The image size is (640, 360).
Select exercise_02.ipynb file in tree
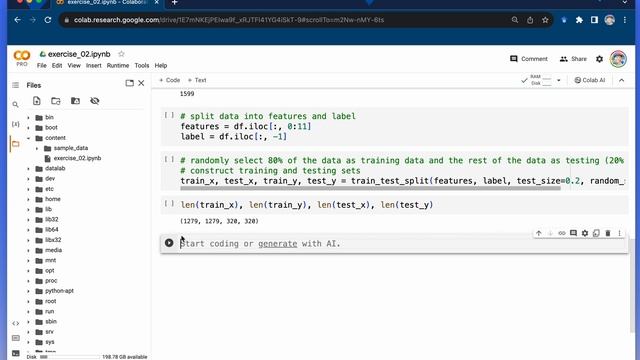click(77, 158)
